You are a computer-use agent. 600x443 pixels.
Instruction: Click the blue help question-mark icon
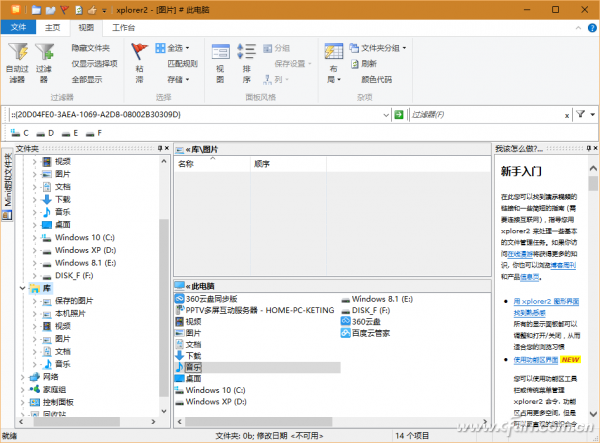[592, 28]
